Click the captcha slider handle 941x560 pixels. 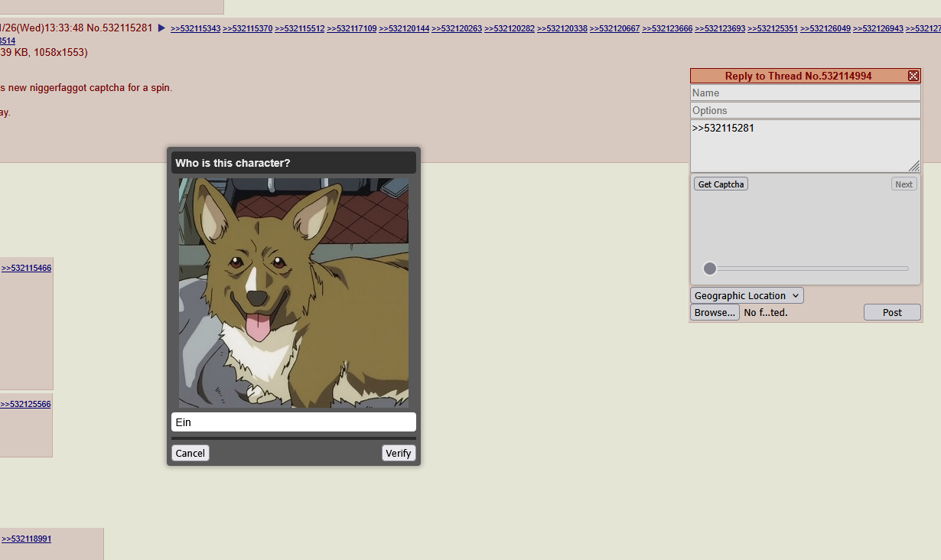pos(710,269)
